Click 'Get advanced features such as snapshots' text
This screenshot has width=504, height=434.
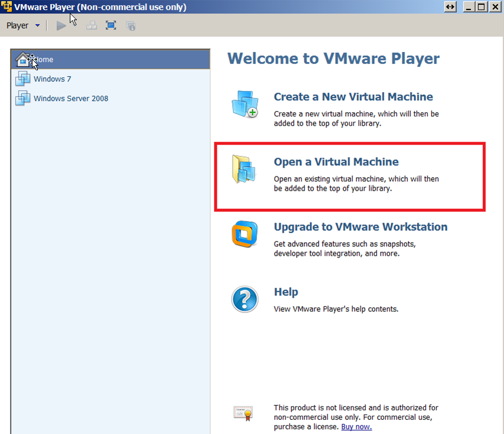point(344,249)
